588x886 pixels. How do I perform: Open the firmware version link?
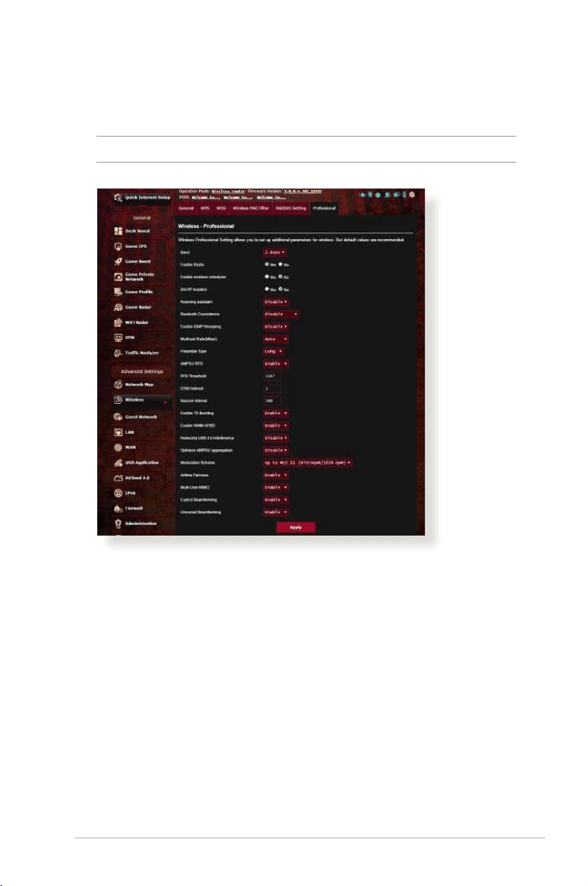tap(303, 191)
